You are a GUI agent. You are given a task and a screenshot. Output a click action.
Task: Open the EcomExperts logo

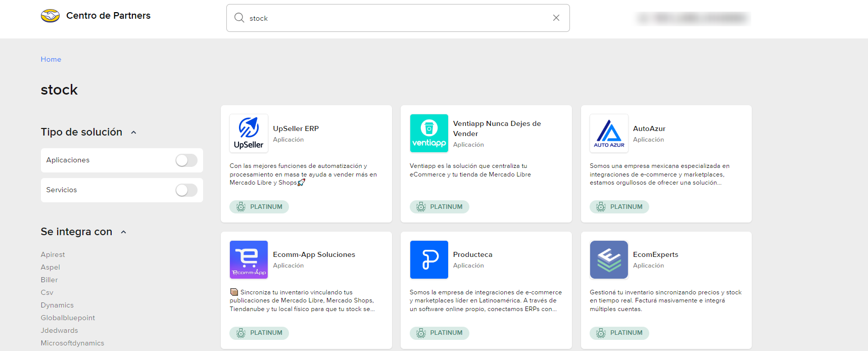[x=609, y=259]
